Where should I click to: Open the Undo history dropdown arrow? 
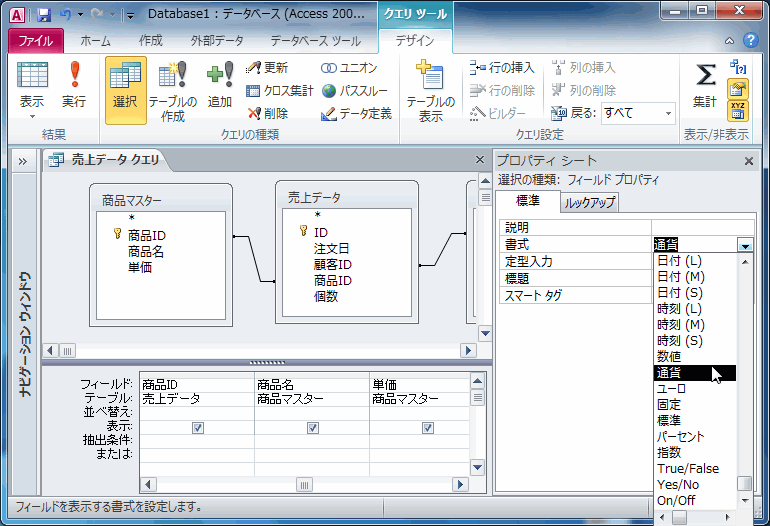(x=81, y=15)
